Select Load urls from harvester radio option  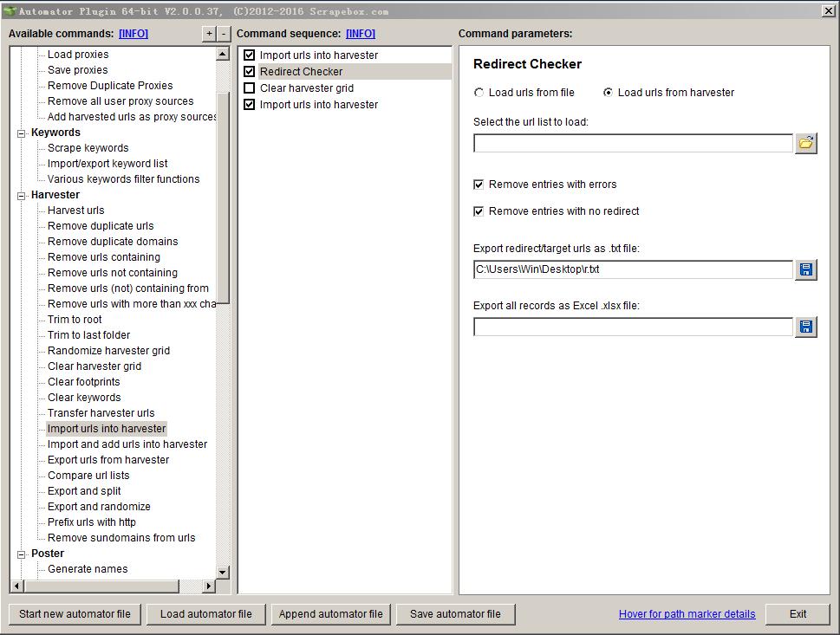pos(608,93)
